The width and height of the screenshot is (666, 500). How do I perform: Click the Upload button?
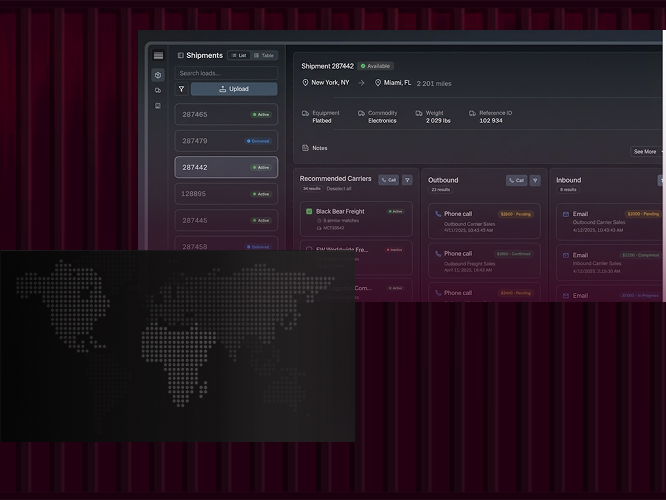[234, 89]
